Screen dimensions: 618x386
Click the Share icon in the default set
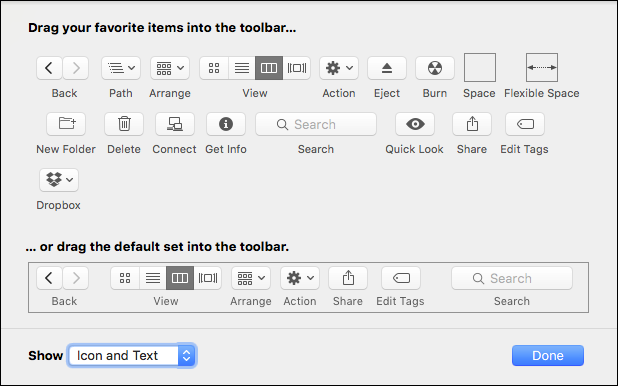coord(348,278)
